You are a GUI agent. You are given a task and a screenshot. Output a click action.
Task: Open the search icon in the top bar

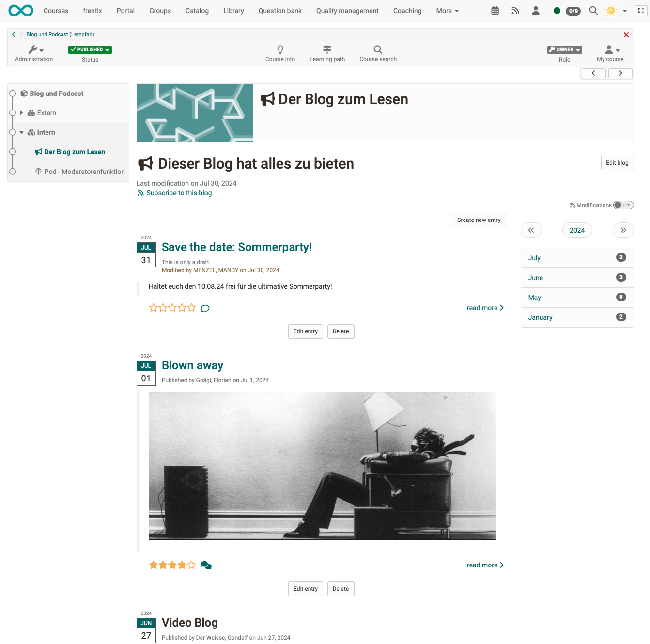pyautogui.click(x=593, y=10)
